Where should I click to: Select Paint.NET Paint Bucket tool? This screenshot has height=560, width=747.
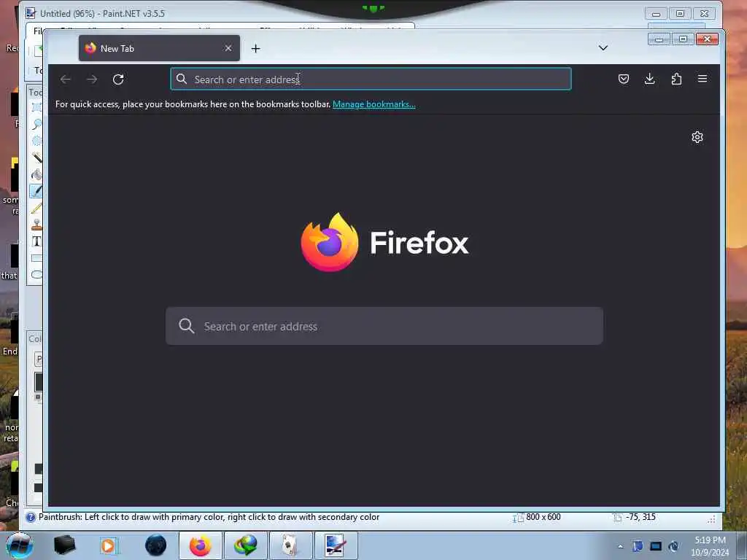(37, 174)
